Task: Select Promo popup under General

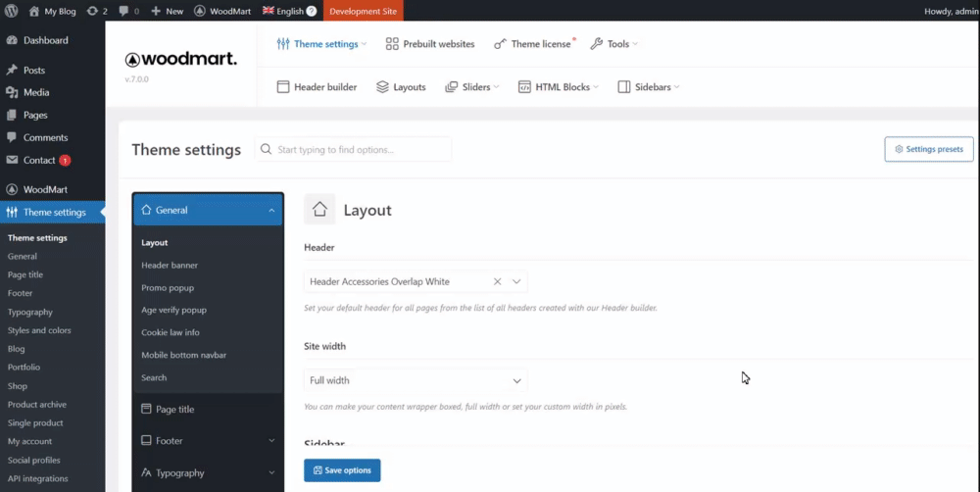Action: pos(168,287)
